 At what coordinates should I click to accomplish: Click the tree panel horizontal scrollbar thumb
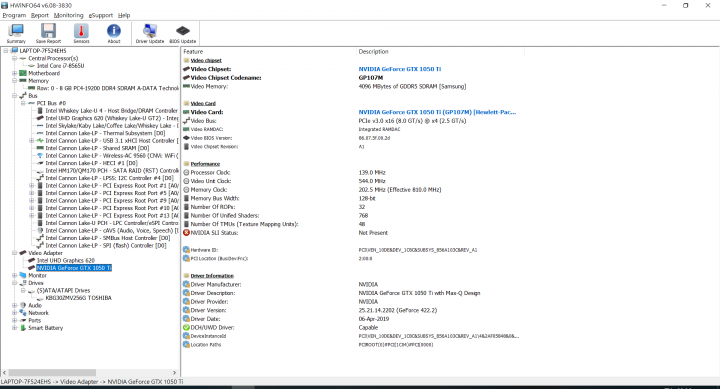52,372
